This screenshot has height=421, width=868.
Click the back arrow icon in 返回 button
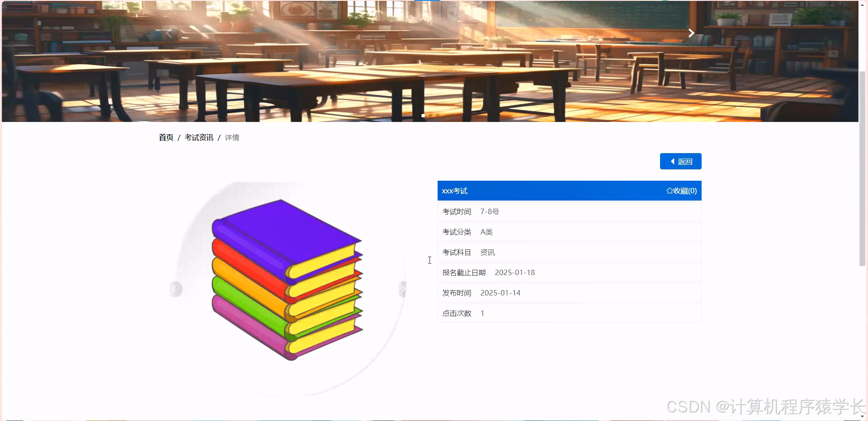672,161
